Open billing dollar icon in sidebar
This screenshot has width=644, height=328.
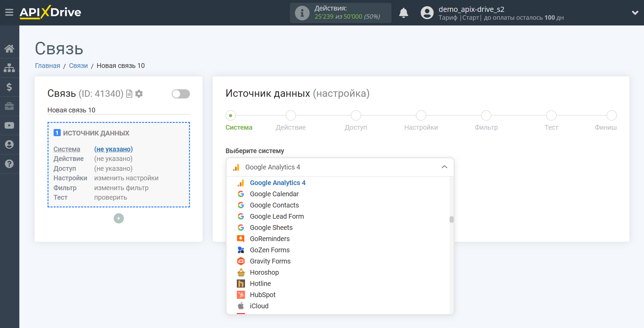click(x=10, y=87)
